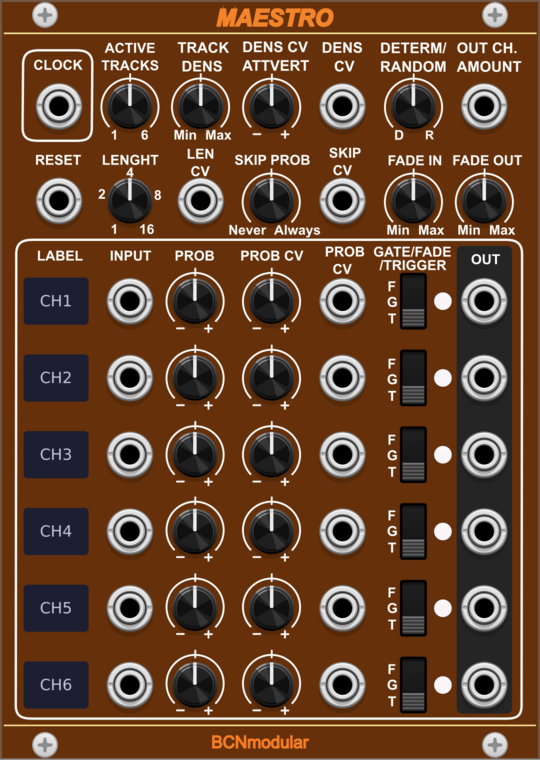This screenshot has height=760, width=540.
Task: Click the CH5 PROB CV attenuverter knob
Action: point(271,607)
